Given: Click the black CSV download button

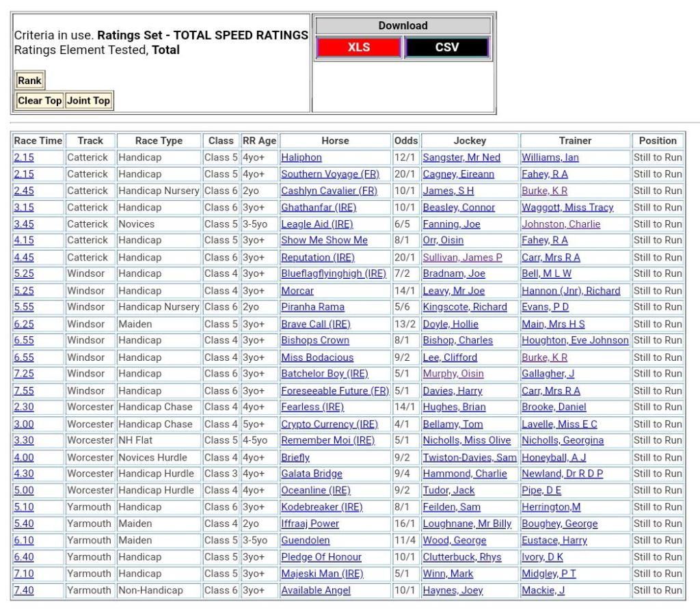Looking at the screenshot, I should 447,47.
